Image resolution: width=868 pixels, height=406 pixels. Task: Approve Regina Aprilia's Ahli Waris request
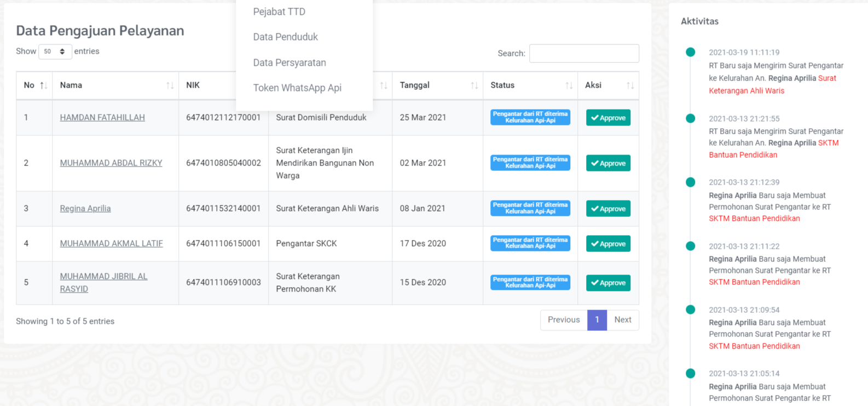[x=608, y=209]
